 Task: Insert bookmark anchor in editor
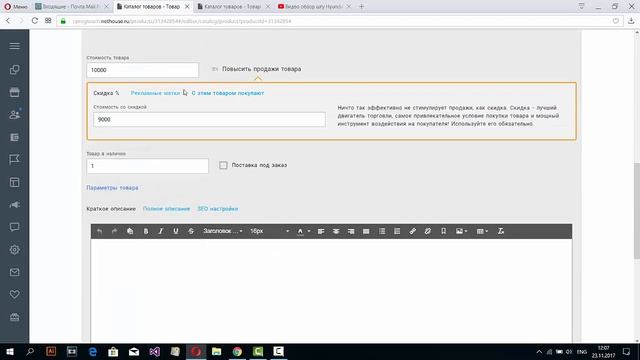[x=444, y=231]
